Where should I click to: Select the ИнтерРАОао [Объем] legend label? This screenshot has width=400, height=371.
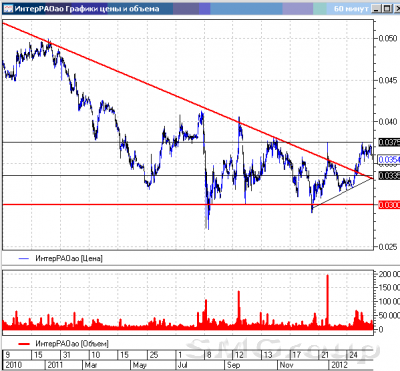tap(72, 343)
